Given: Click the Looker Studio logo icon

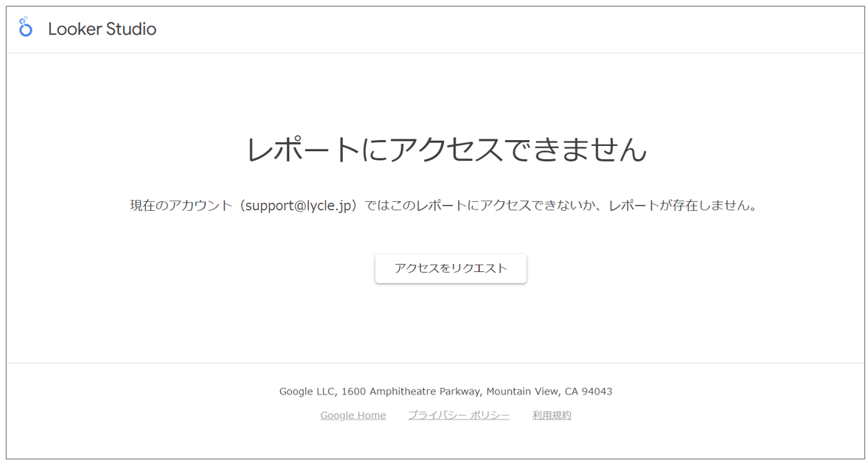Looking at the screenshot, I should point(26,28).
